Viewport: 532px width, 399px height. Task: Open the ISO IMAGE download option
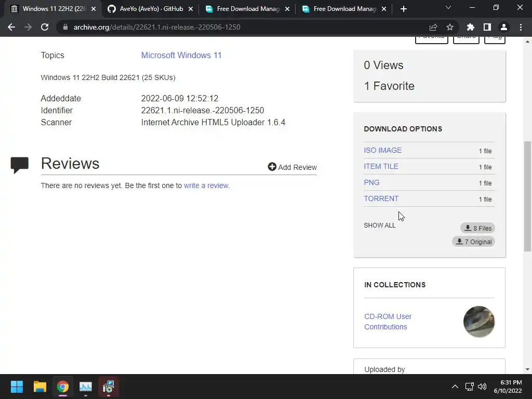(x=383, y=150)
